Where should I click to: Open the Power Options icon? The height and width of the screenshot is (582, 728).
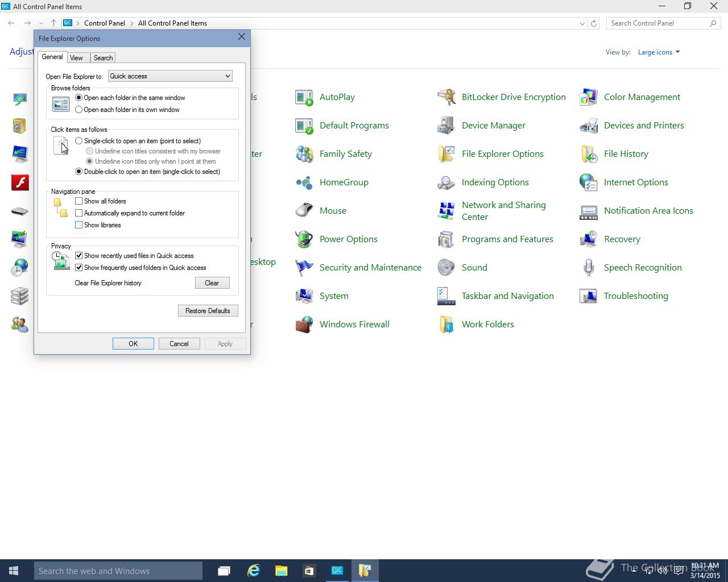pyautogui.click(x=304, y=239)
